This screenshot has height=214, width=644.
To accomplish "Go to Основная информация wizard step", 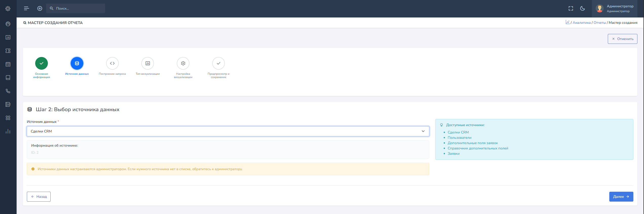I will tap(42, 64).
